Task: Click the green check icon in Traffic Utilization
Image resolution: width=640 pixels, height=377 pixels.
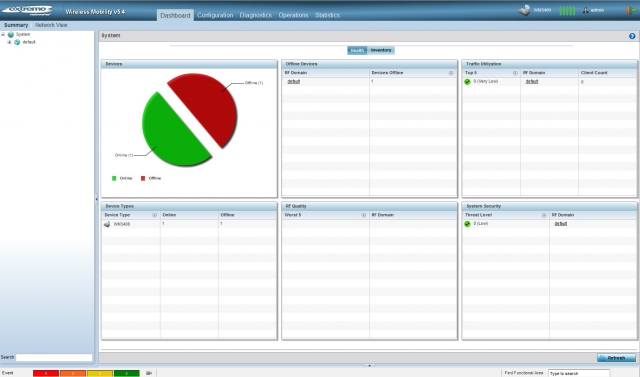Action: (x=467, y=82)
